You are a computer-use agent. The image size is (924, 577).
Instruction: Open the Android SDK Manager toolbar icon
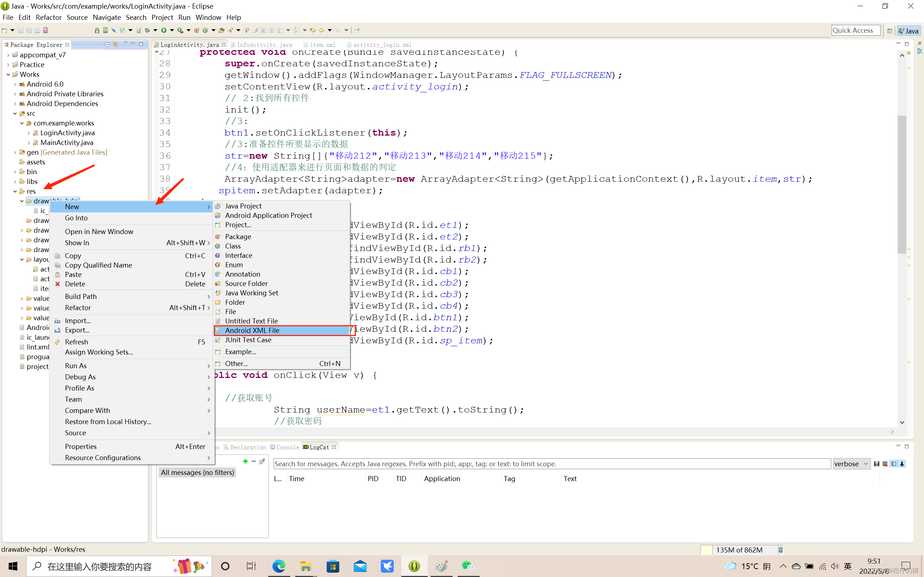[97, 30]
